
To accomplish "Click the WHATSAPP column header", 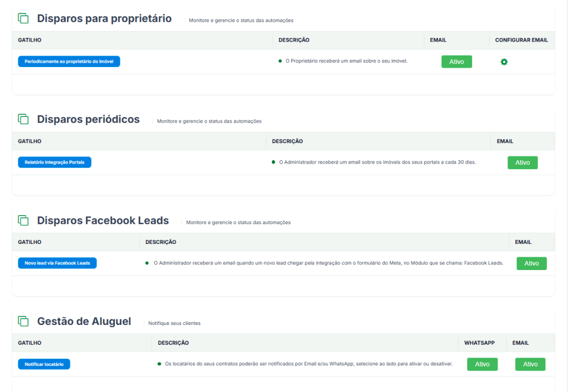I will pos(479,343).
